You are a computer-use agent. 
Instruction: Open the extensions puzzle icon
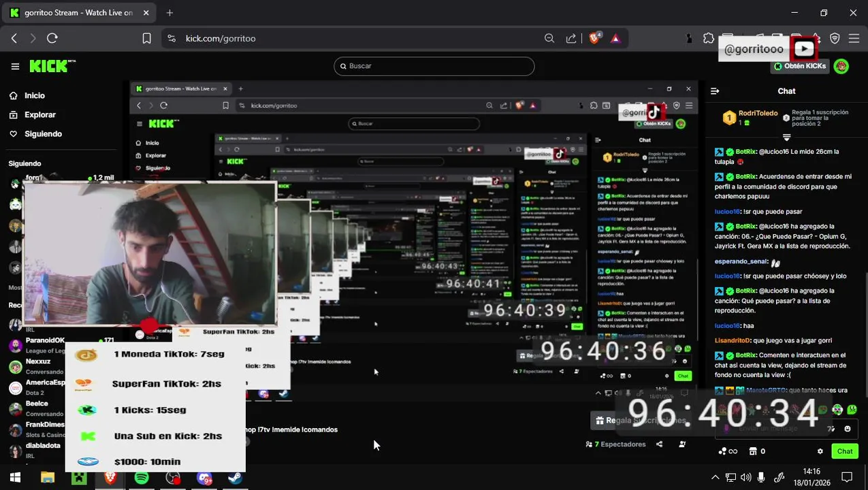709,39
